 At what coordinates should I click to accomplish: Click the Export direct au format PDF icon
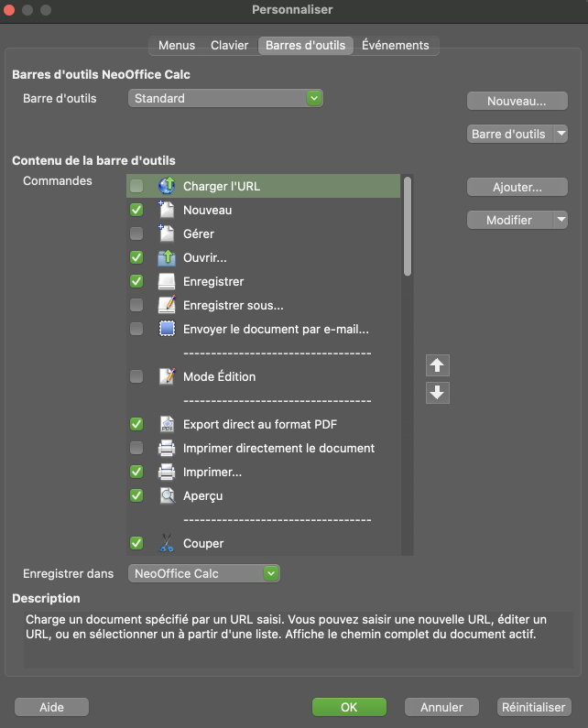tap(166, 425)
